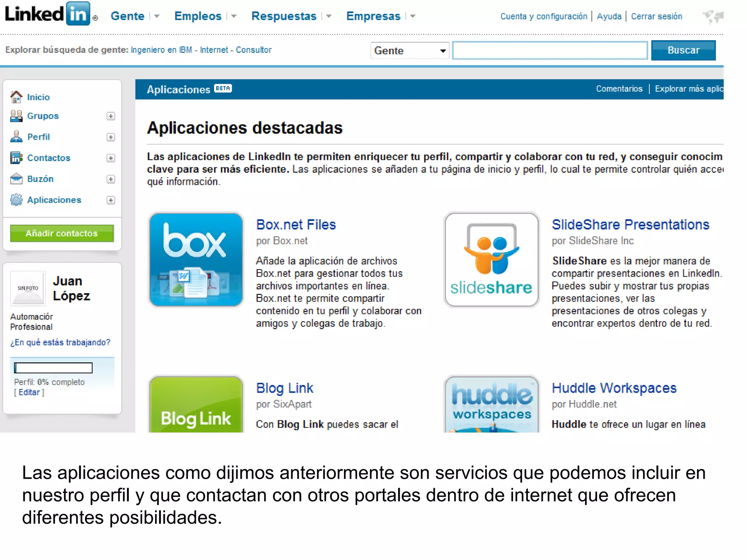Click the Internet search suggestion link

(214, 50)
